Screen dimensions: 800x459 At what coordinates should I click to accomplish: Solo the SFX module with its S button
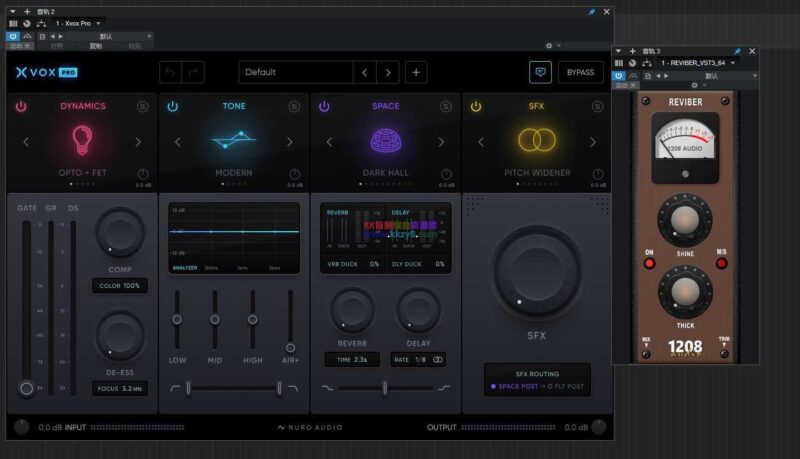(597, 106)
